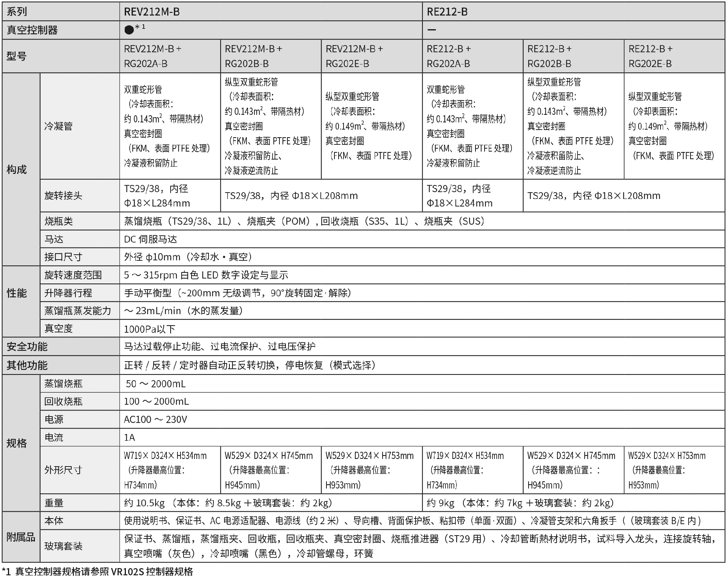Select TS29/38 Φ18×L208mm cell under RE212-B
This screenshot has width=728, height=581.
[x=624, y=196]
